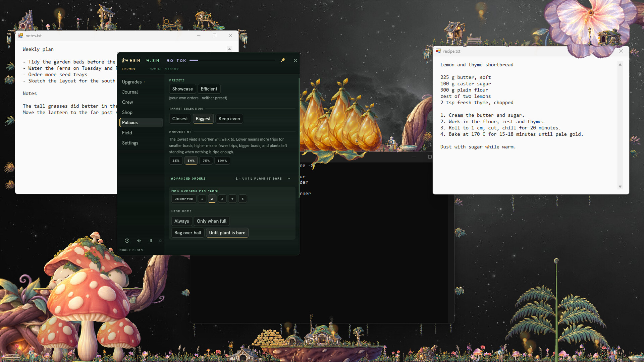Set harvest threshold to 100%

[222, 161]
